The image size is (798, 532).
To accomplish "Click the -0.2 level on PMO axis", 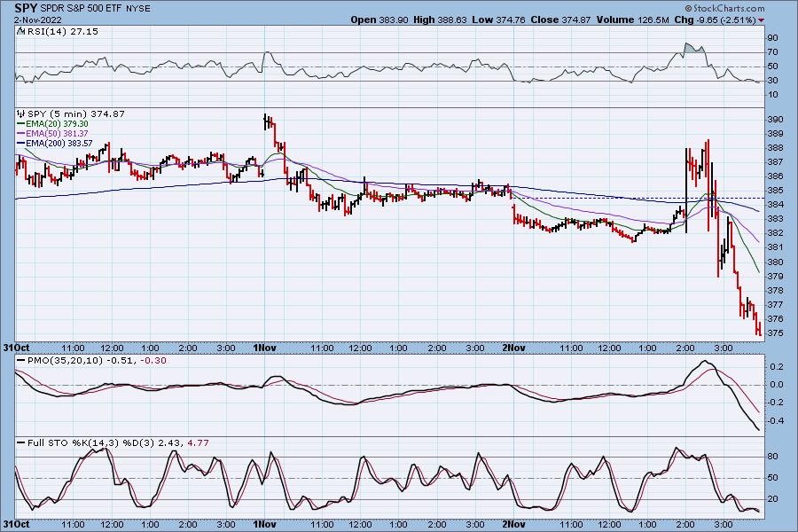I will click(x=775, y=403).
